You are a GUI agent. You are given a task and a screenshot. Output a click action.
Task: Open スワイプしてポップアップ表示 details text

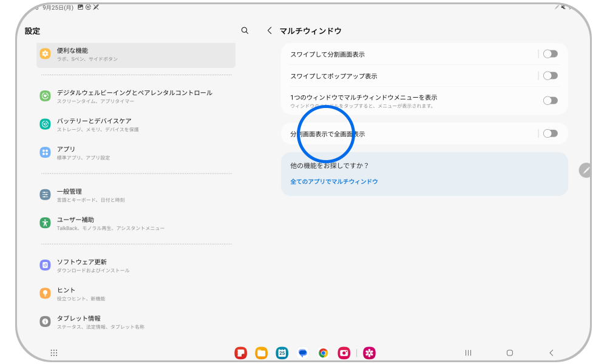pyautogui.click(x=334, y=76)
